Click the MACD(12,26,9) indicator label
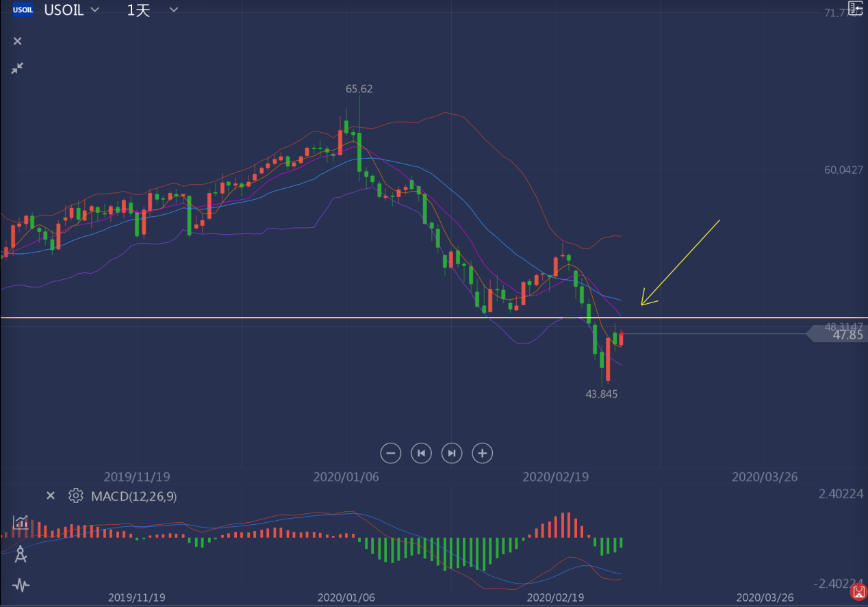Image resolution: width=868 pixels, height=607 pixels. (x=133, y=496)
